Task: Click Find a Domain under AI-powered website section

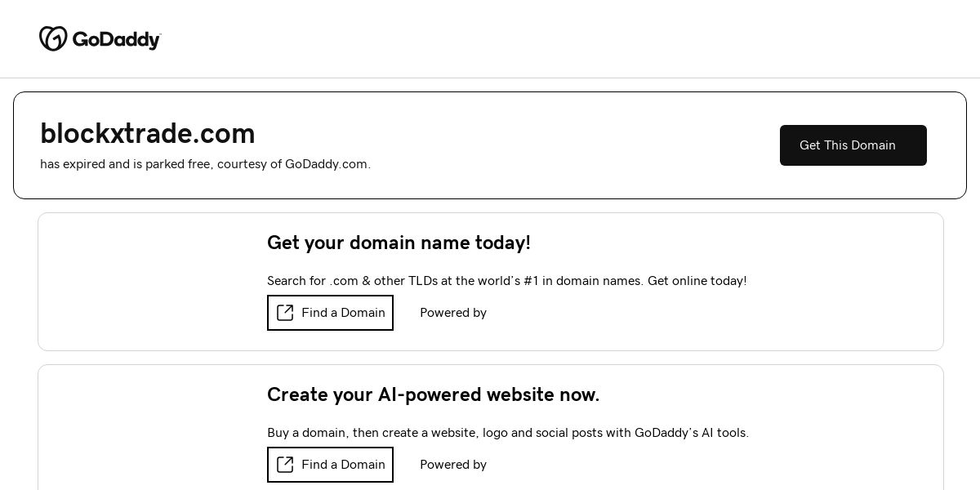Action: point(330,465)
